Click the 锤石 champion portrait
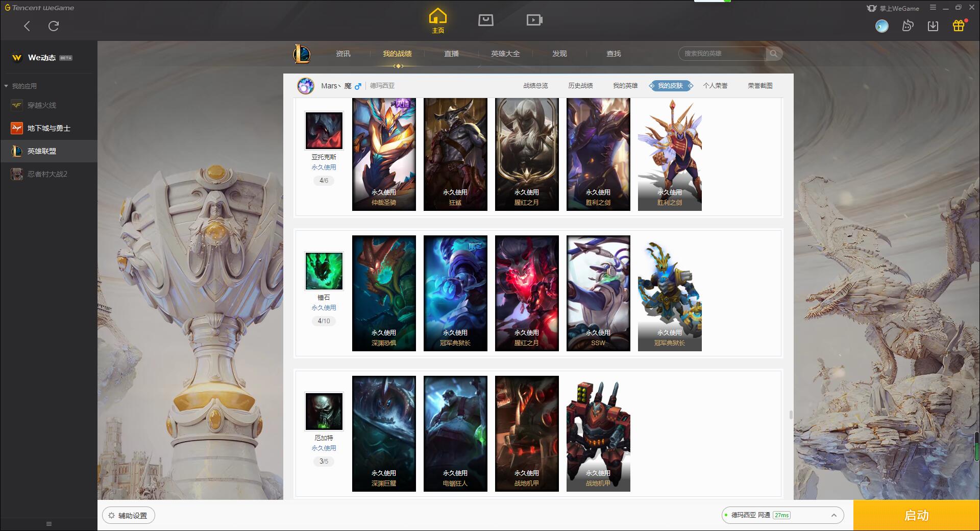980x531 pixels. coord(324,271)
